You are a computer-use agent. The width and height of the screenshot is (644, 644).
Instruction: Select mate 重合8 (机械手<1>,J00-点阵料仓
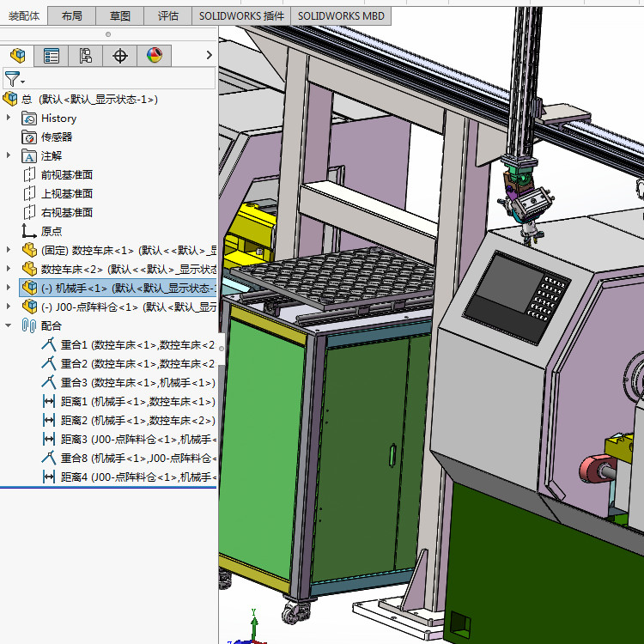138,459
